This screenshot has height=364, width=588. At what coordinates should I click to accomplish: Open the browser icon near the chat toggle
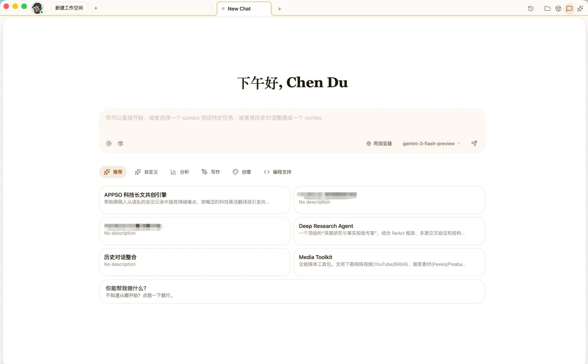point(558,8)
